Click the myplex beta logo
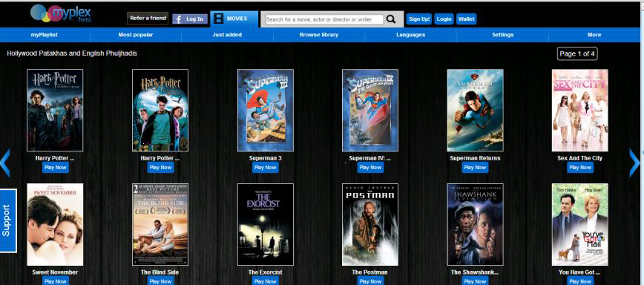This screenshot has width=644, height=285. 61,13
